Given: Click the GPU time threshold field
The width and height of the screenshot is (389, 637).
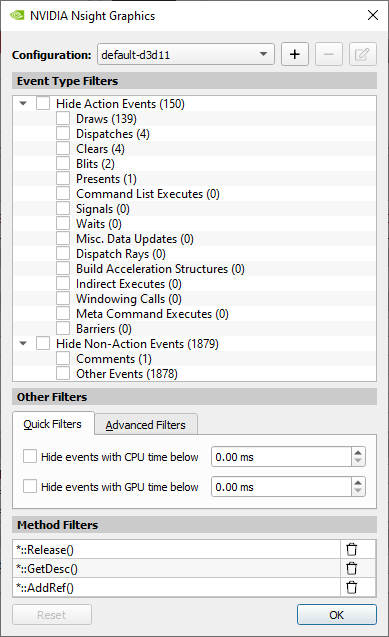Looking at the screenshot, I should pos(281,487).
